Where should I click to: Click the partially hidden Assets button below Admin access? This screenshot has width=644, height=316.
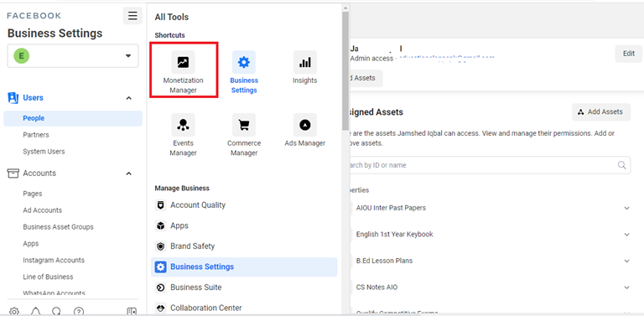(x=366, y=78)
